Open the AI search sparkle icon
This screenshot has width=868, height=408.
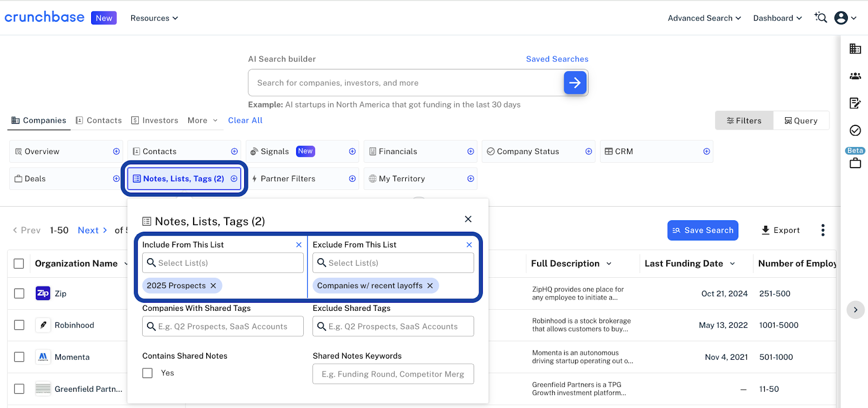(x=821, y=18)
